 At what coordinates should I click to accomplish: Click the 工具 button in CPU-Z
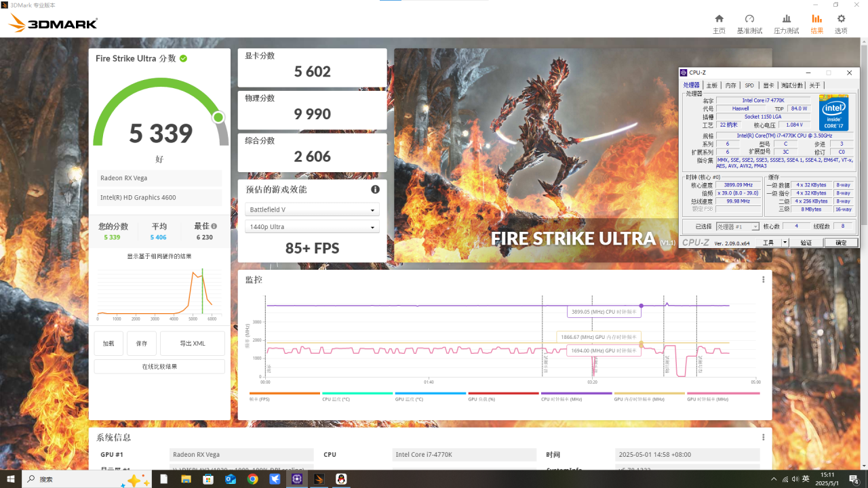(768, 243)
